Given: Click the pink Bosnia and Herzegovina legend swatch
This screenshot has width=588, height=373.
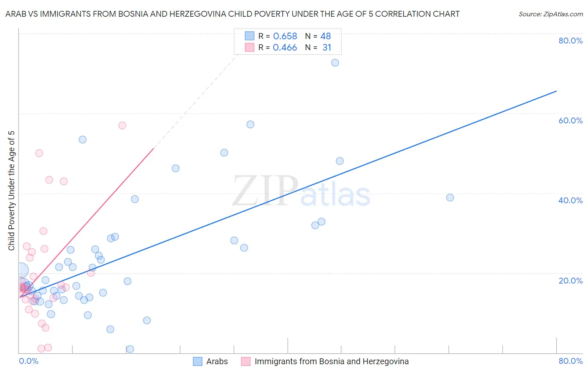Looking at the screenshot, I should tap(245, 361).
